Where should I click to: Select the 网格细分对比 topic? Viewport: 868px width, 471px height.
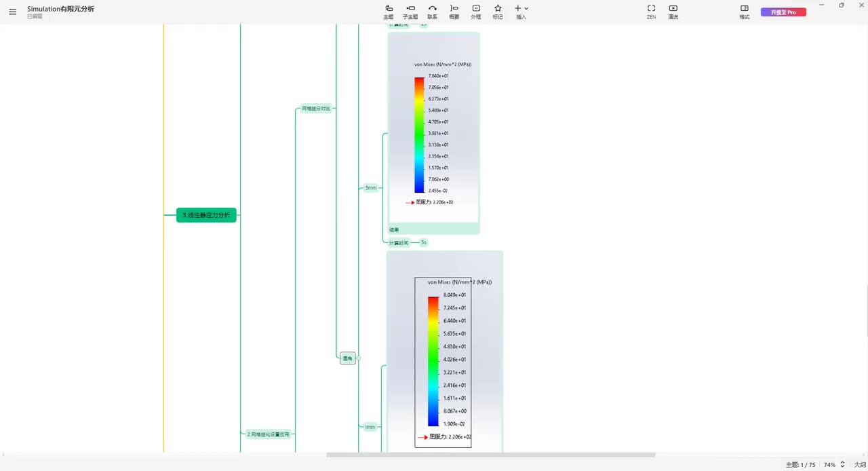click(x=317, y=109)
